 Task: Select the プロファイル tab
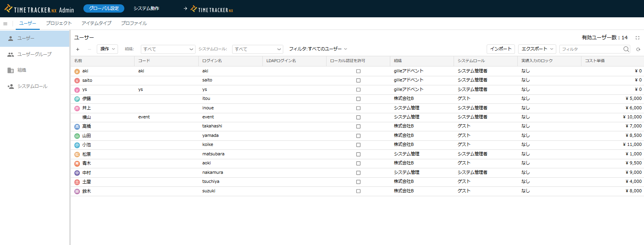pyautogui.click(x=134, y=24)
